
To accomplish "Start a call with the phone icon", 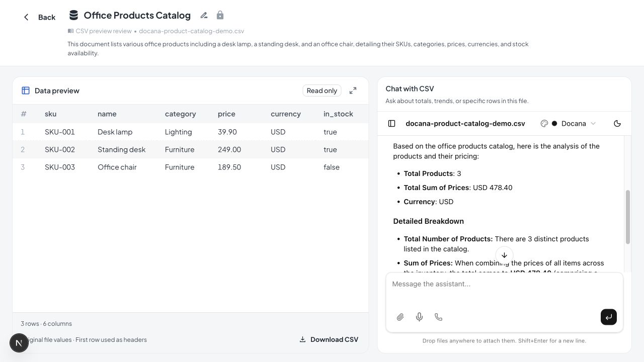I will coord(438,317).
